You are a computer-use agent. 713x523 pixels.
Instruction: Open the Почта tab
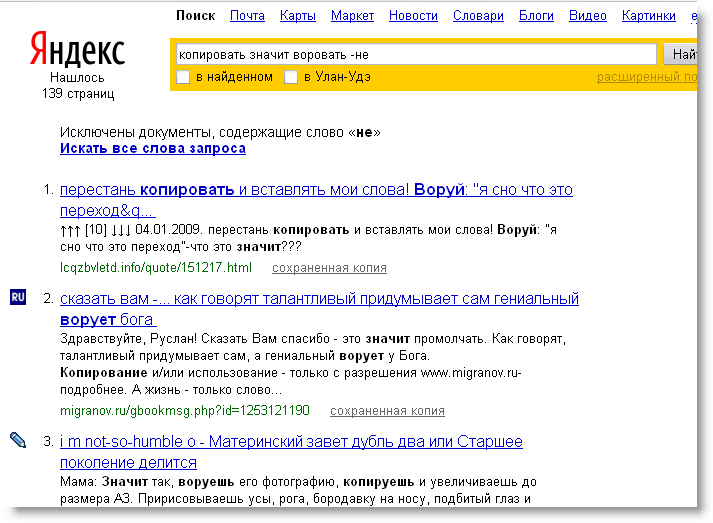point(247,16)
